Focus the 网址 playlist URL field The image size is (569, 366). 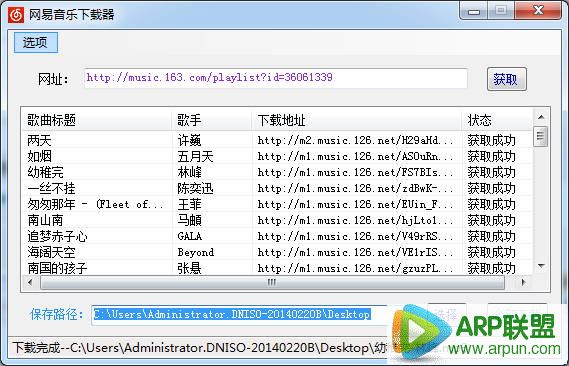pos(275,78)
